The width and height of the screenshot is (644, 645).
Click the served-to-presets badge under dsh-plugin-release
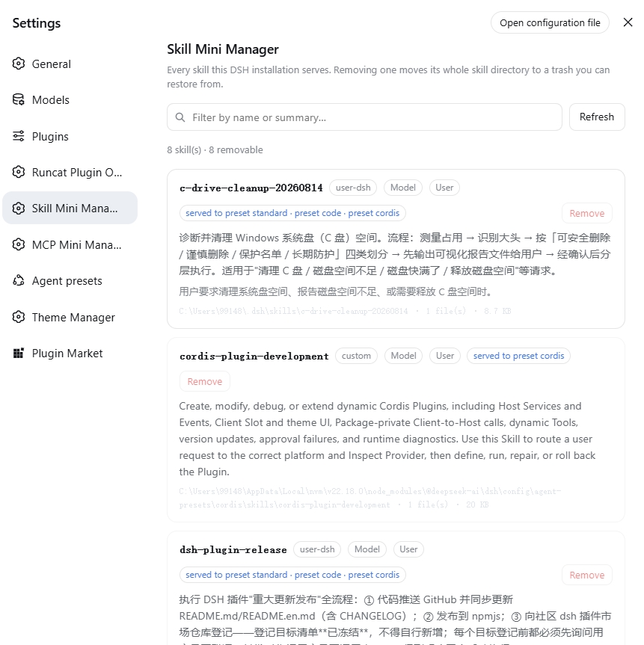click(x=292, y=575)
